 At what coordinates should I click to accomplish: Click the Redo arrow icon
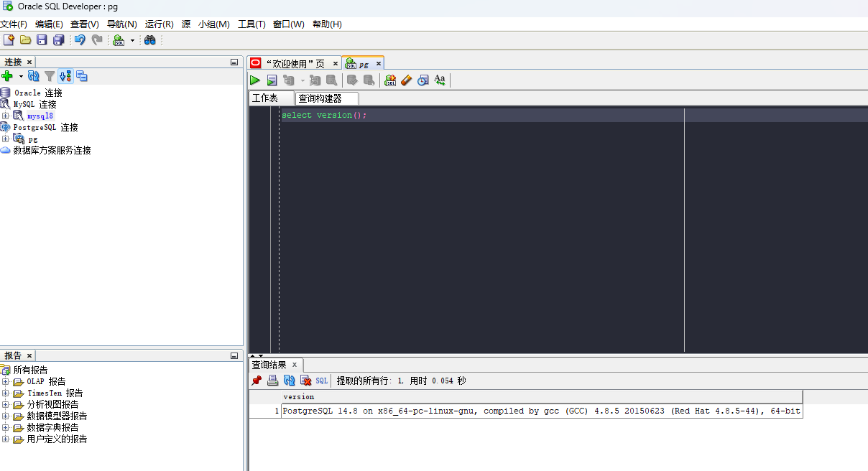[97, 40]
